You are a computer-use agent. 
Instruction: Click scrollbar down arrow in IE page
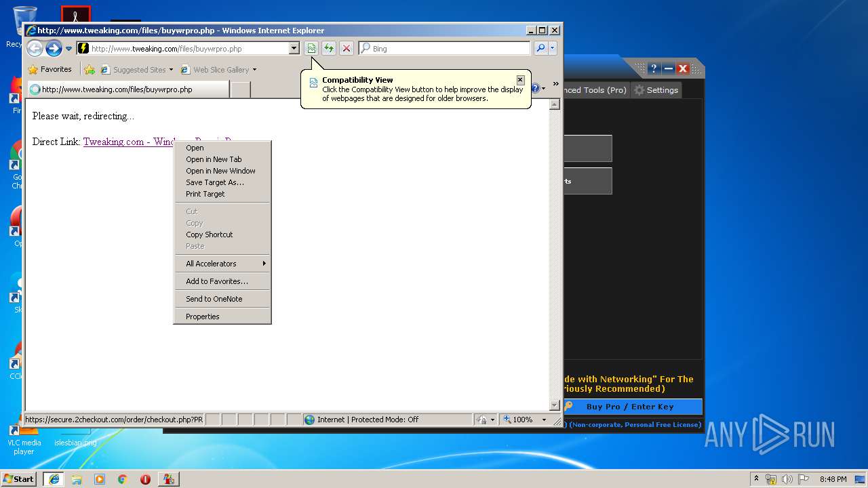pos(554,405)
